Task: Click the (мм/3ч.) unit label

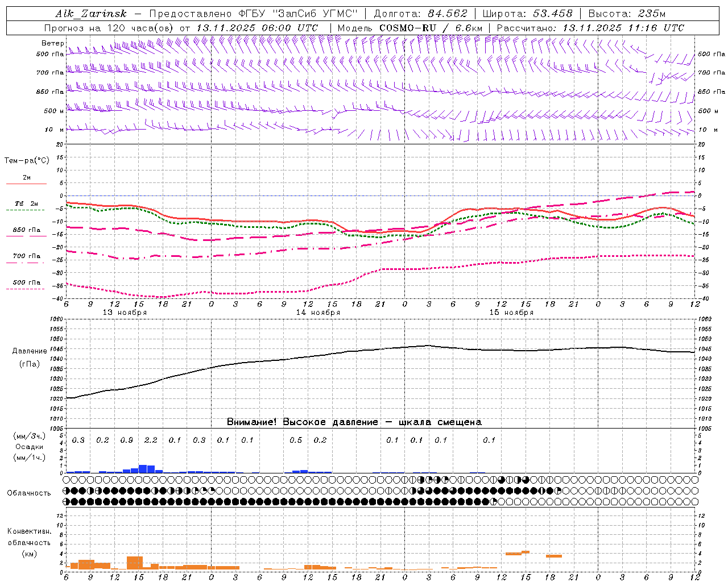Action: coord(29,436)
